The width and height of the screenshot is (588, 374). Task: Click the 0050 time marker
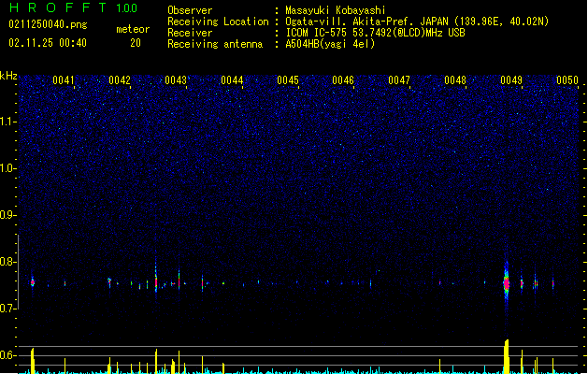(x=567, y=80)
